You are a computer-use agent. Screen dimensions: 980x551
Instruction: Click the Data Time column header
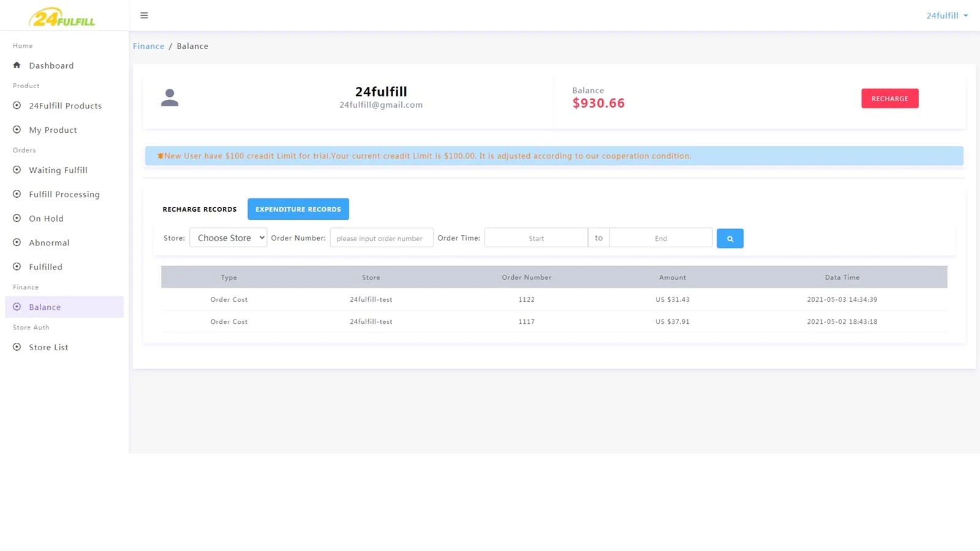(842, 277)
